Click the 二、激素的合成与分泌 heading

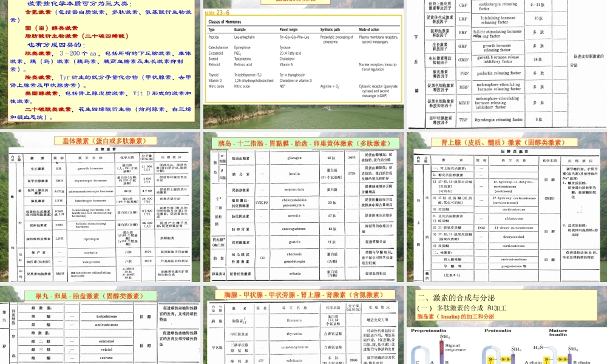[x=458, y=297]
